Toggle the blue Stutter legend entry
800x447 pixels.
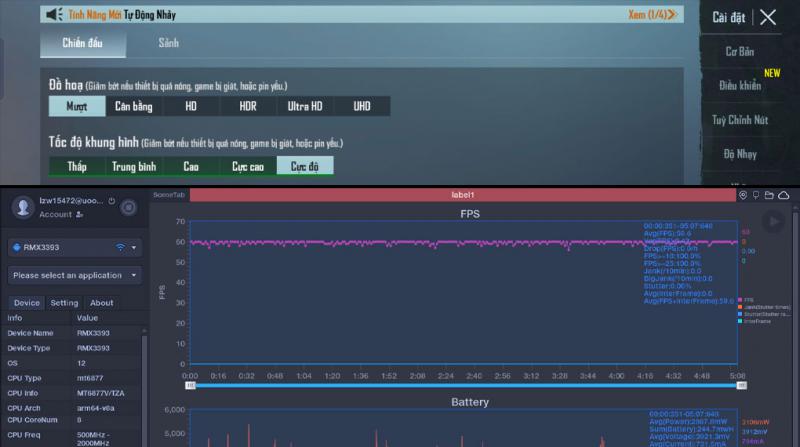763,314
